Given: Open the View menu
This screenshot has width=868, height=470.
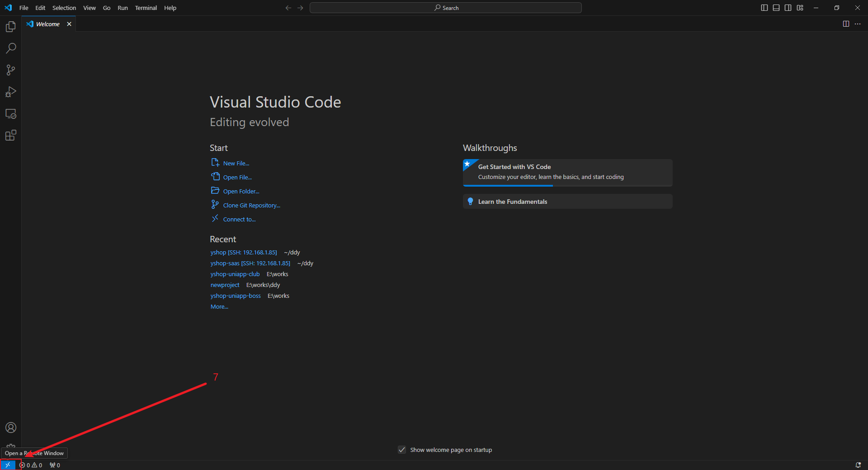Looking at the screenshot, I should (x=90, y=8).
